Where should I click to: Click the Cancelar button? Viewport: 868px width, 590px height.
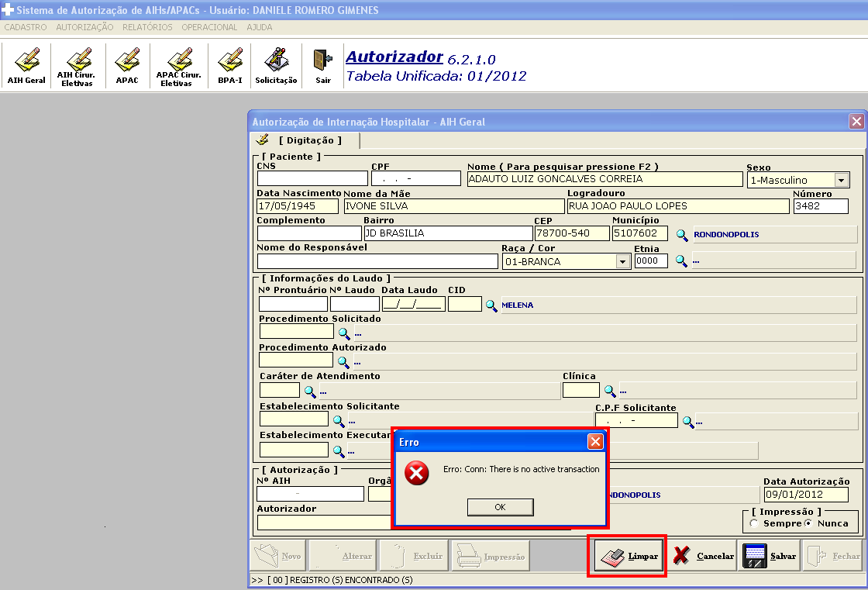(x=702, y=556)
